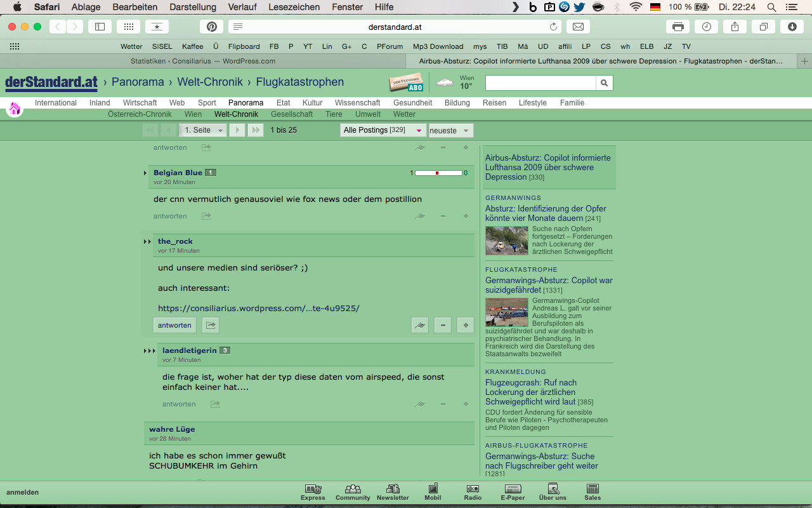The image size is (812, 508).
Task: Open Safari's sidebar with the toolbar icon
Action: (x=100, y=27)
